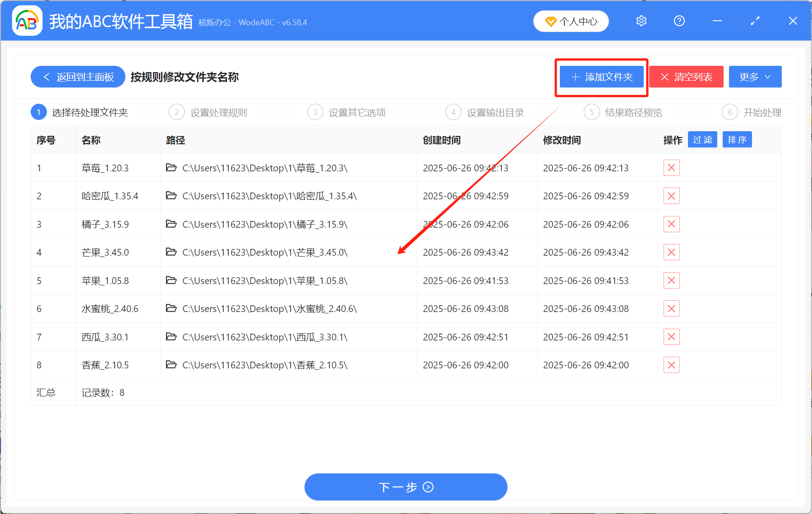The width and height of the screenshot is (812, 514).
Task: Remove 香蕉_2.10.5 using its red X
Action: coord(672,365)
